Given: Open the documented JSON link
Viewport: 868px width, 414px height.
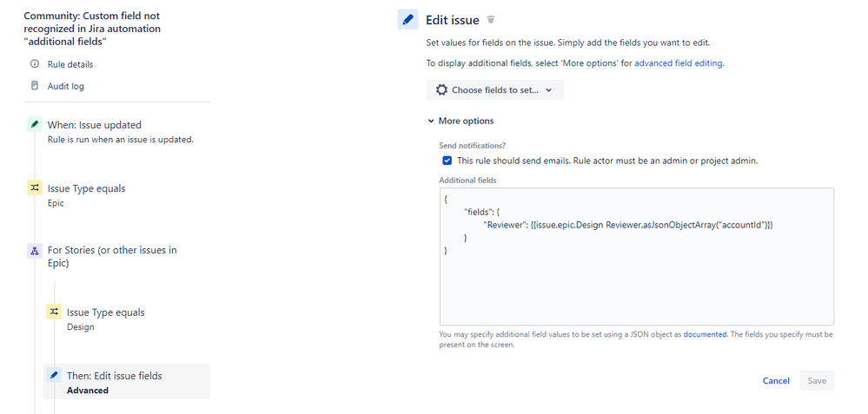Looking at the screenshot, I should click(x=705, y=334).
